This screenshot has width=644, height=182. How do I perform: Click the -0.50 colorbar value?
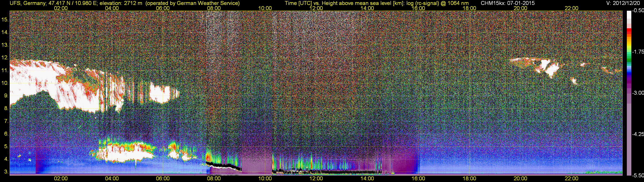tap(638, 11)
